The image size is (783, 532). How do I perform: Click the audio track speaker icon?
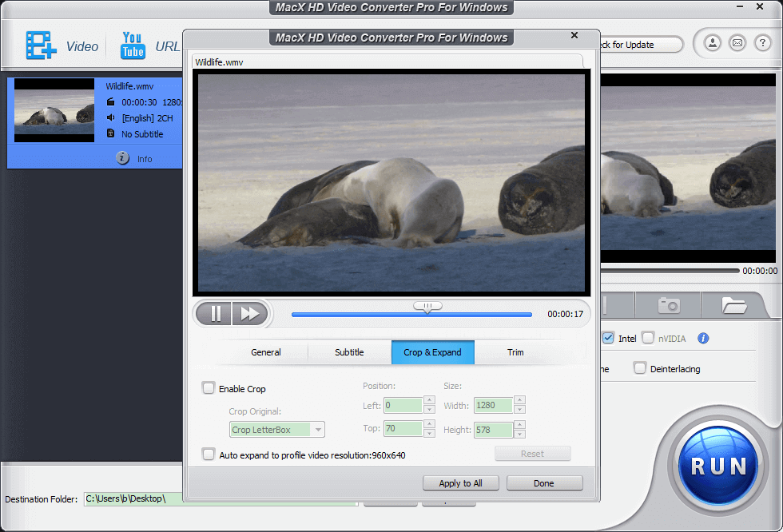pyautogui.click(x=111, y=117)
